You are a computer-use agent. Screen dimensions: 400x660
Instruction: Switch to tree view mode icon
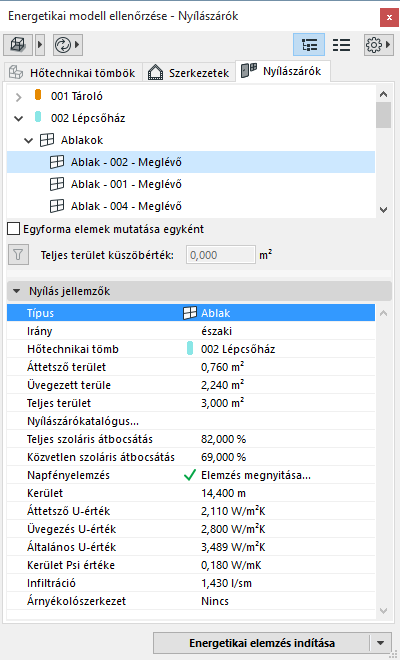(309, 45)
